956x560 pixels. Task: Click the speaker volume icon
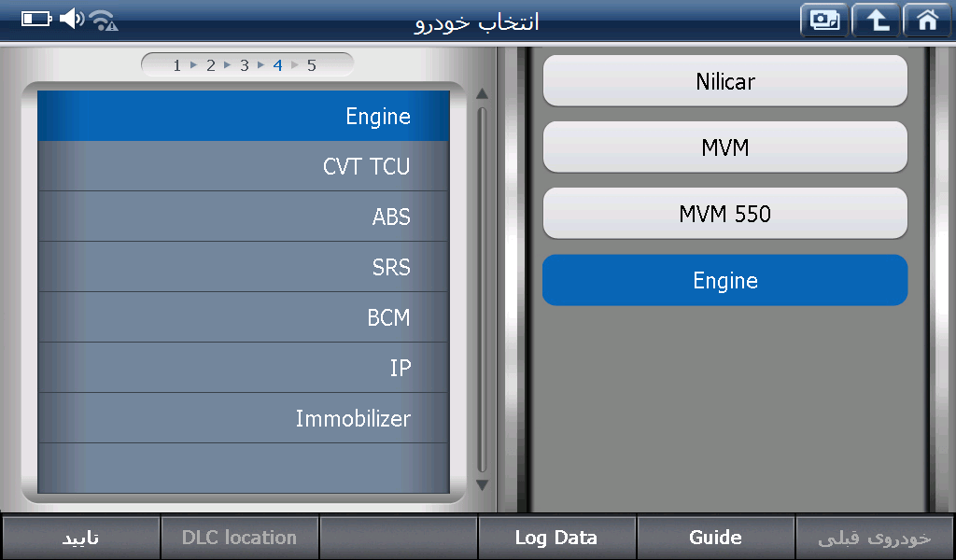pos(71,19)
